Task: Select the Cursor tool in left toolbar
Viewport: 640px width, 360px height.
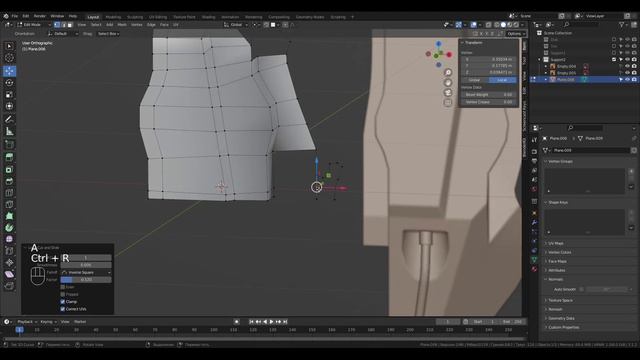Action: click(x=9, y=58)
